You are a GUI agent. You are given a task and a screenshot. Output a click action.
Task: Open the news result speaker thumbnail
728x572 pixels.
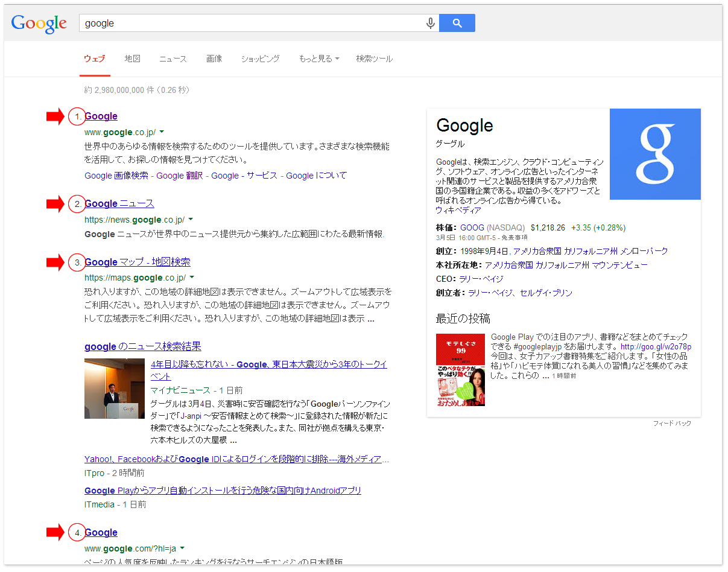click(x=115, y=389)
